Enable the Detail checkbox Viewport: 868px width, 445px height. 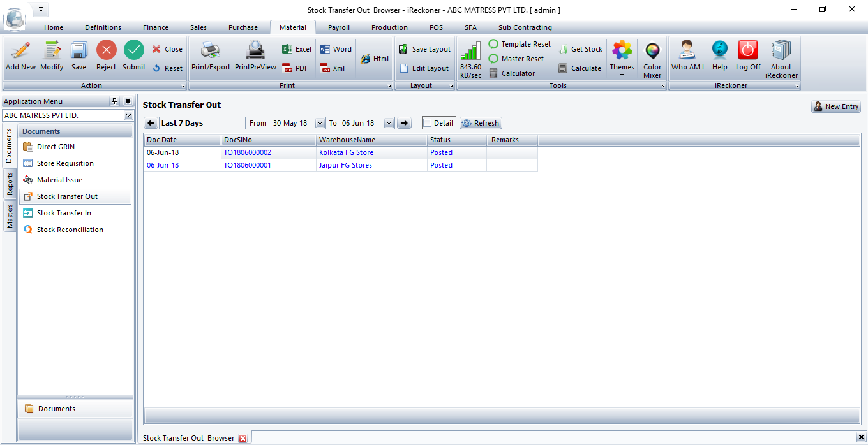(428, 123)
